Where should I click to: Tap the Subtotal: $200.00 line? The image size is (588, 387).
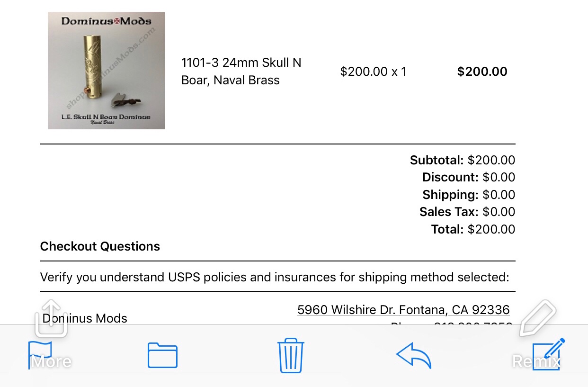[x=462, y=160]
